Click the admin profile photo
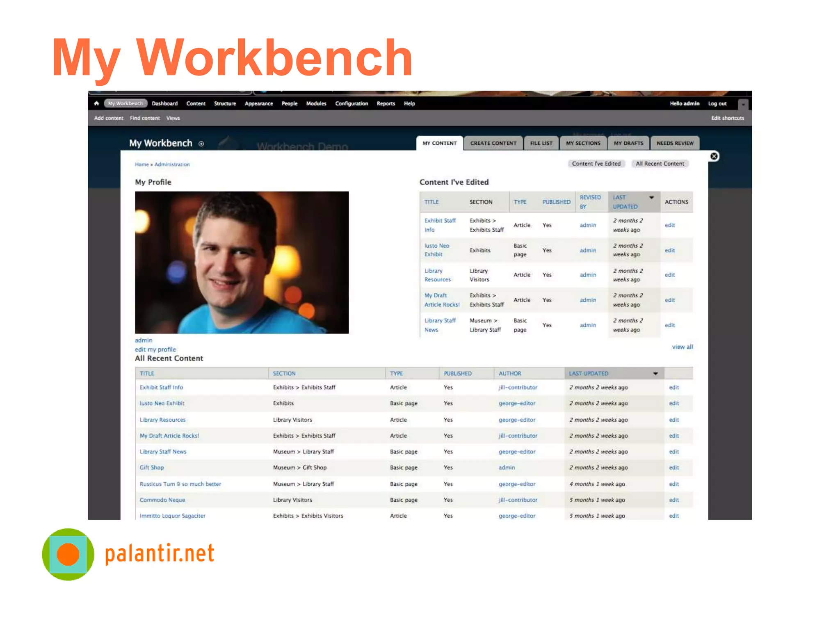The image size is (840, 630). (x=242, y=262)
